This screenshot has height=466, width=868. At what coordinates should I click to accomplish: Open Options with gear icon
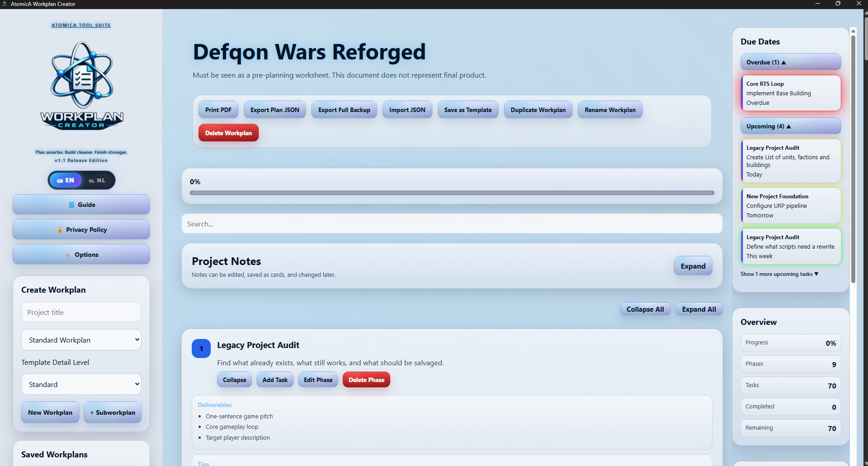tap(81, 255)
